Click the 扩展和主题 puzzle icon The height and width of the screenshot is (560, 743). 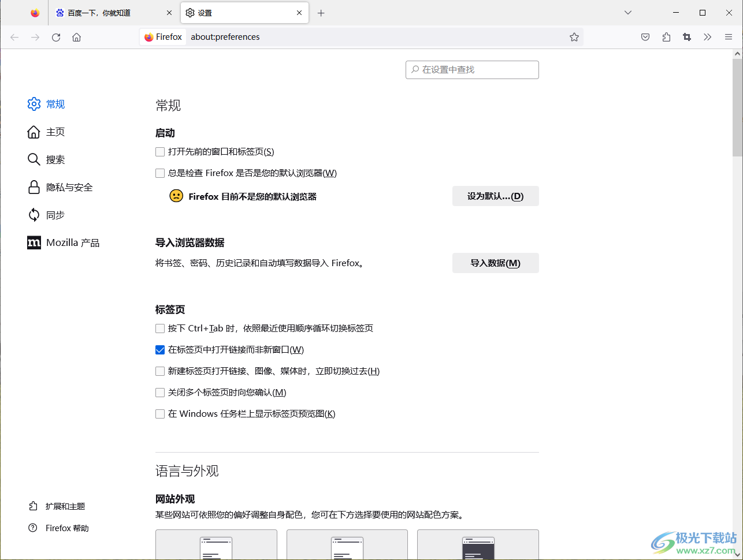click(x=33, y=506)
